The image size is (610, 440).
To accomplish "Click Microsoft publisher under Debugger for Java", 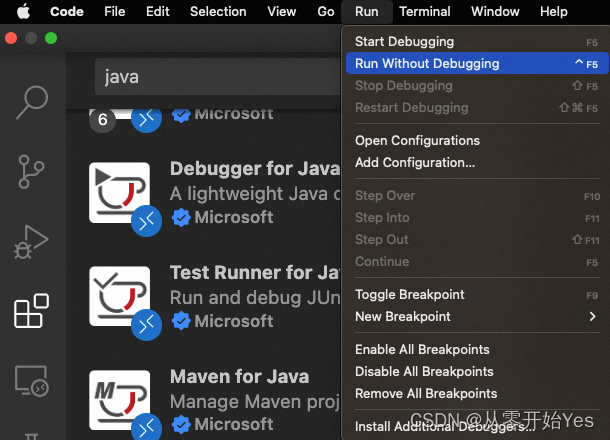I will 234,217.
